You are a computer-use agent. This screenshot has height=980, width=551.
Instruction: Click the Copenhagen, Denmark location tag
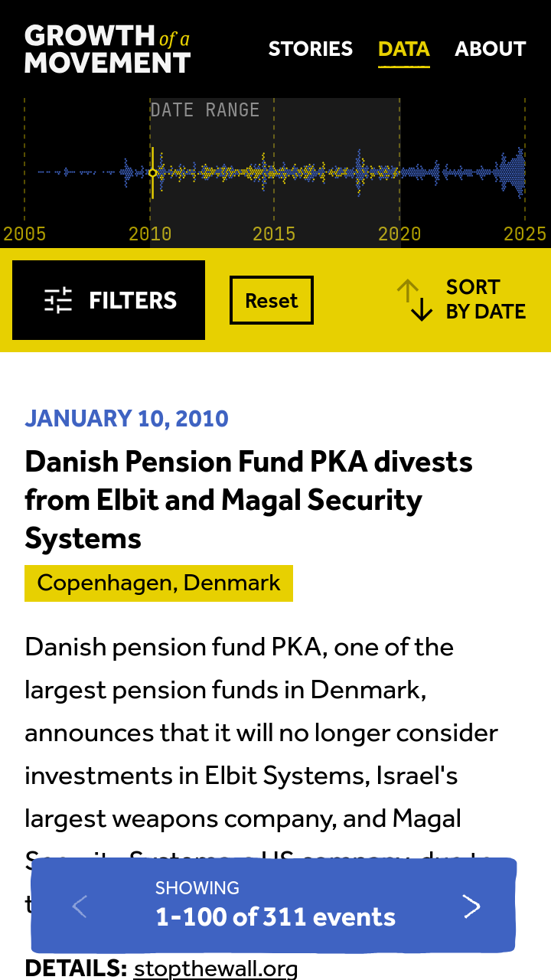158,583
